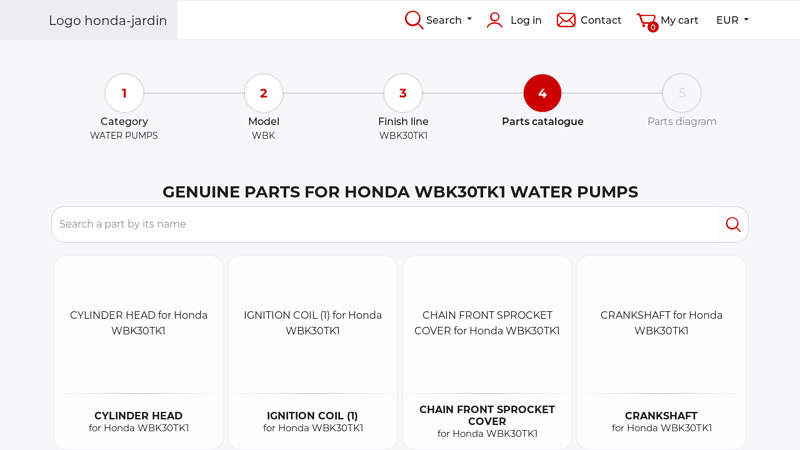Focus the Search a part by its name field
800x450 pixels.
pyautogui.click(x=385, y=224)
